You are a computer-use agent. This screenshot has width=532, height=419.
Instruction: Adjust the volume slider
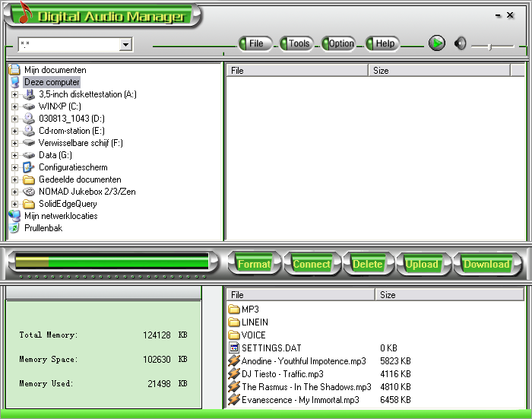click(489, 47)
